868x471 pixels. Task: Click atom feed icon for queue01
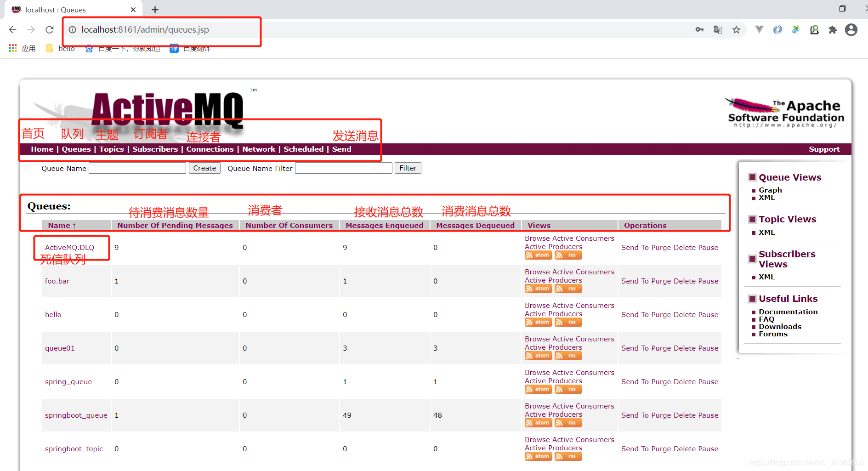[x=538, y=356]
